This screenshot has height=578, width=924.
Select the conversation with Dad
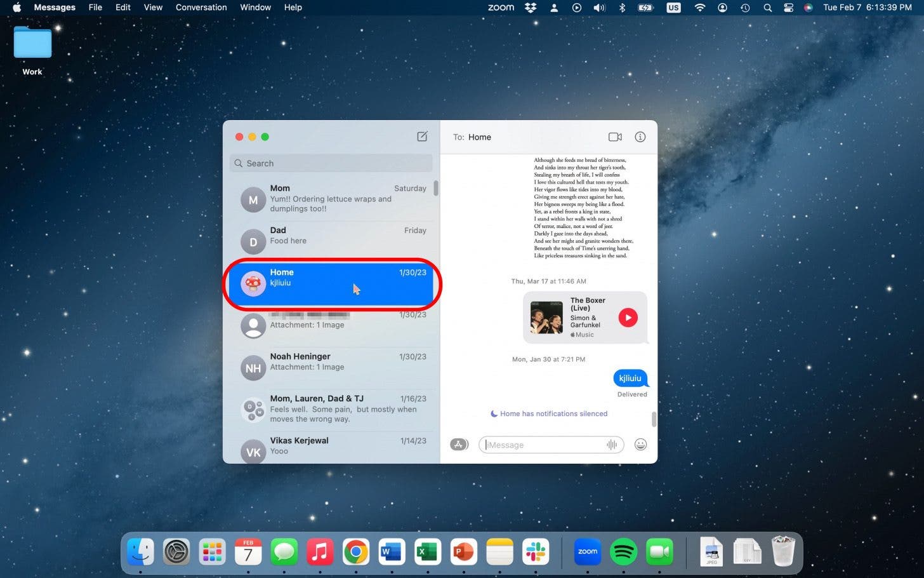pyautogui.click(x=330, y=236)
